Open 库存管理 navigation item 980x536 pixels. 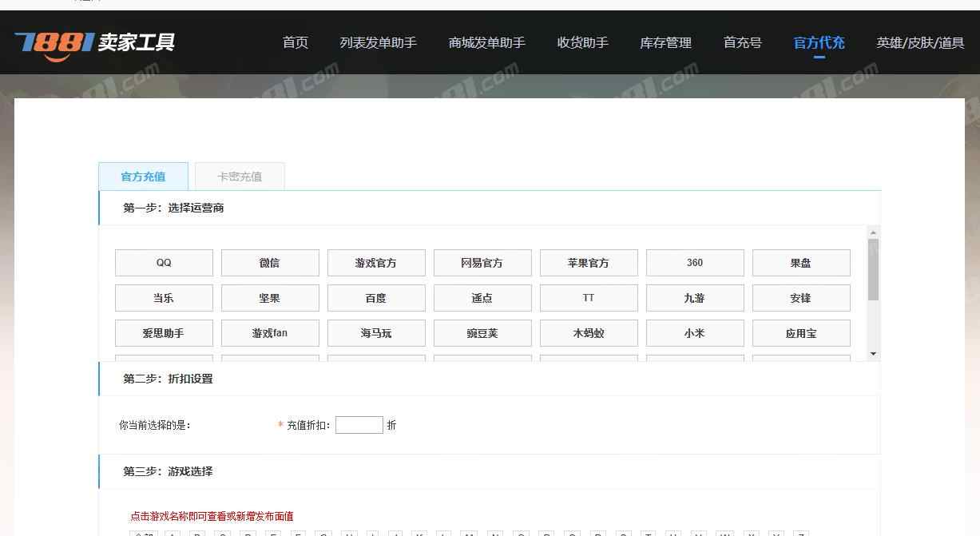click(x=666, y=42)
